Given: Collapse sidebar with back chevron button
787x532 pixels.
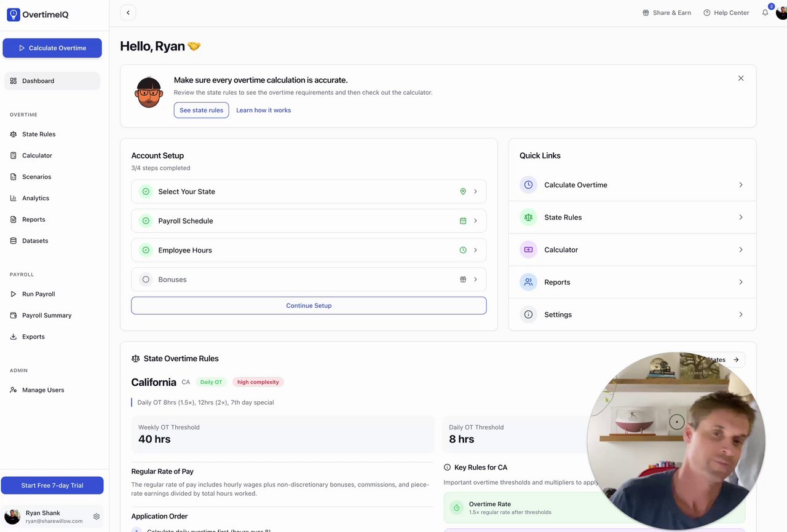Looking at the screenshot, I should pos(128,13).
